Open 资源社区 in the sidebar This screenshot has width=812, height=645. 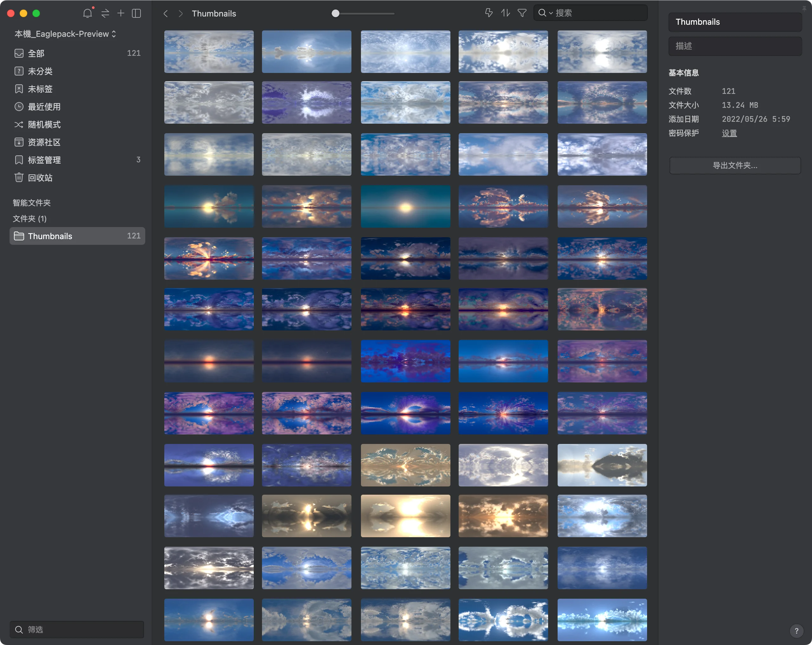[x=77, y=142]
